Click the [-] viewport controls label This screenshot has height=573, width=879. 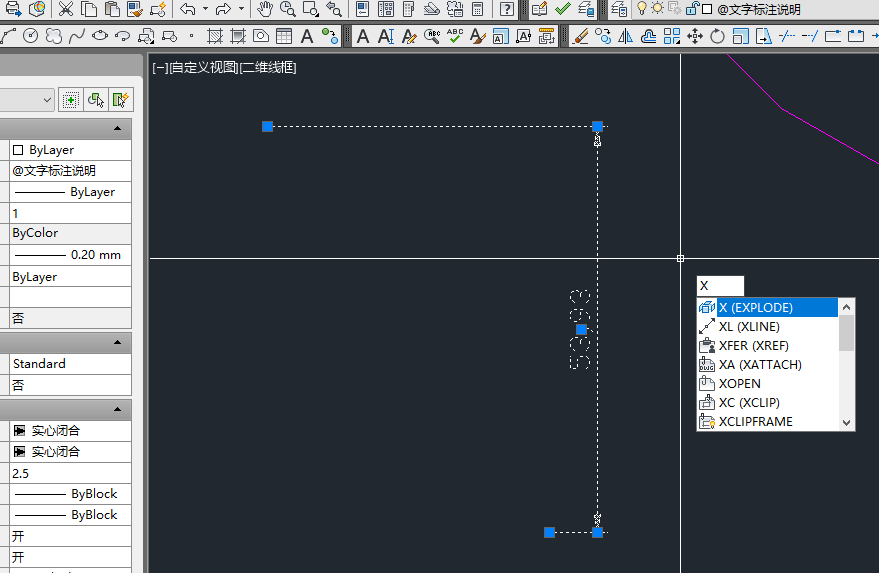pyautogui.click(x=160, y=68)
